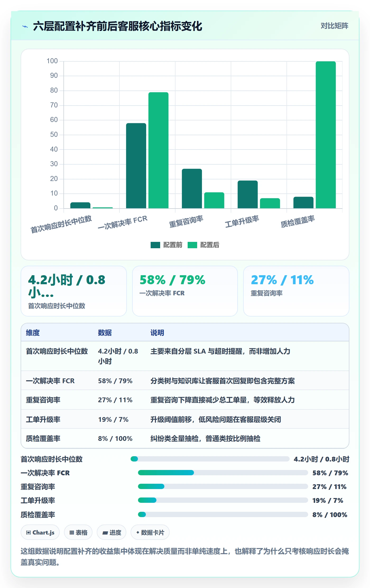The width and height of the screenshot is (370, 588).
Task: Toggle the 配置前 legend color box
Action: 155,245
